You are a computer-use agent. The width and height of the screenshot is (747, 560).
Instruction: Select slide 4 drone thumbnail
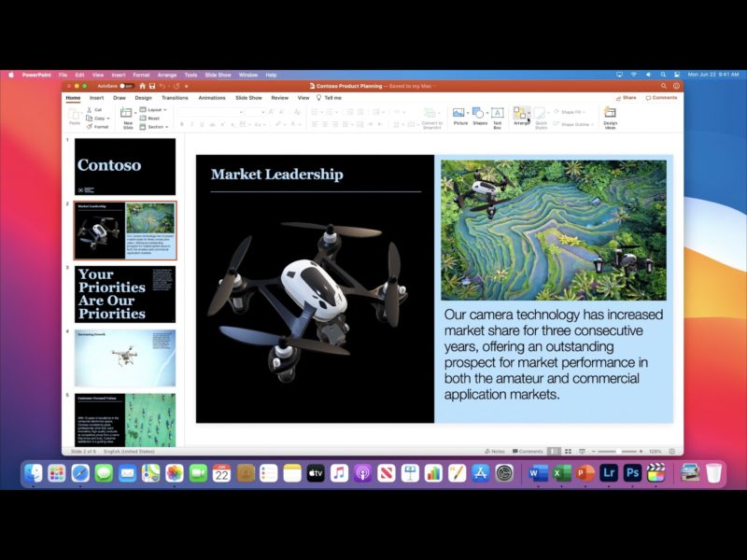(x=125, y=357)
